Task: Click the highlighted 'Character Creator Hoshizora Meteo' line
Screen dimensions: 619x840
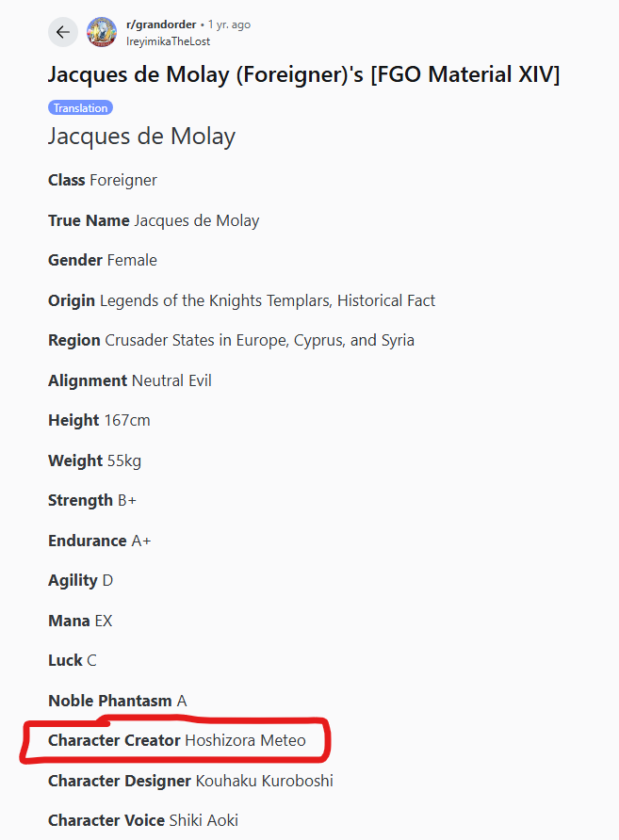Action: click(x=177, y=740)
